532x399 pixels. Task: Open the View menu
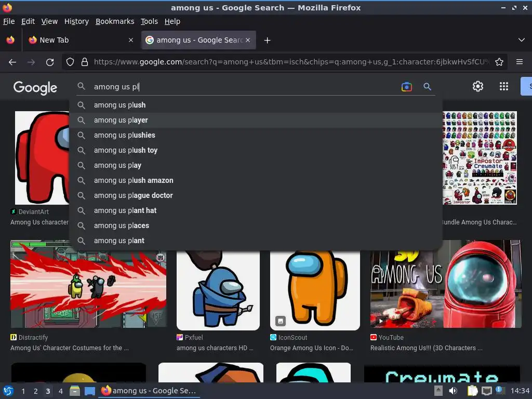(x=49, y=21)
